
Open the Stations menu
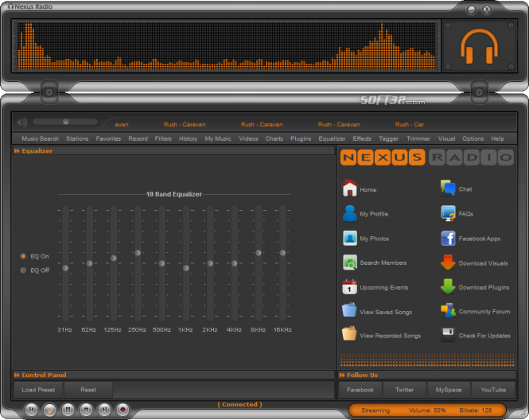pos(77,138)
